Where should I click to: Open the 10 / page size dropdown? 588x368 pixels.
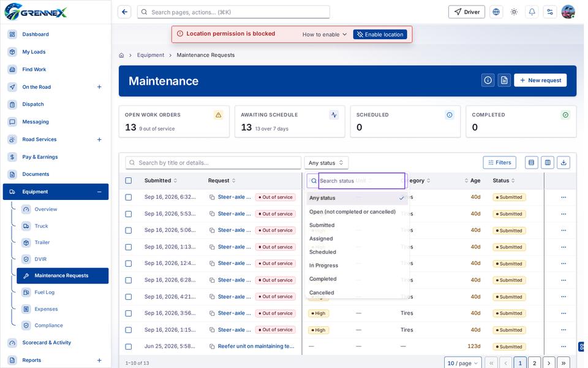pos(463,363)
